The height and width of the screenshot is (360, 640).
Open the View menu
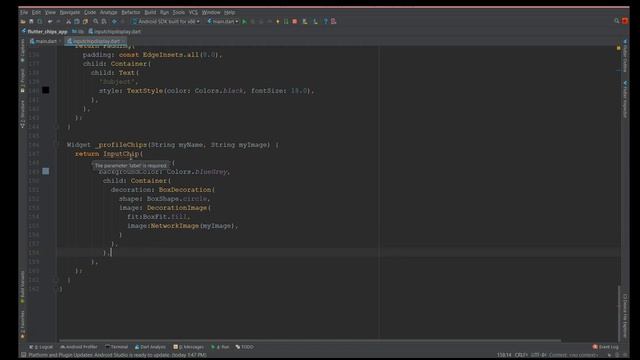tap(50, 12)
